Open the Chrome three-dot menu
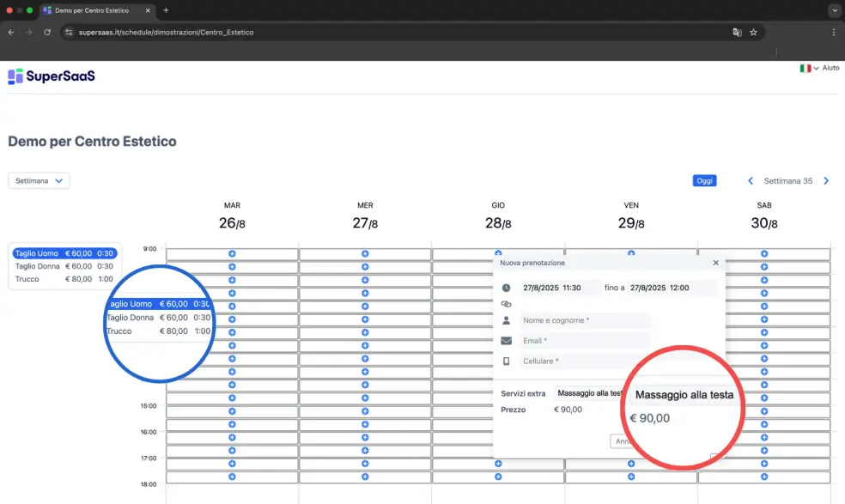Image resolution: width=845 pixels, height=504 pixels. pos(834,33)
